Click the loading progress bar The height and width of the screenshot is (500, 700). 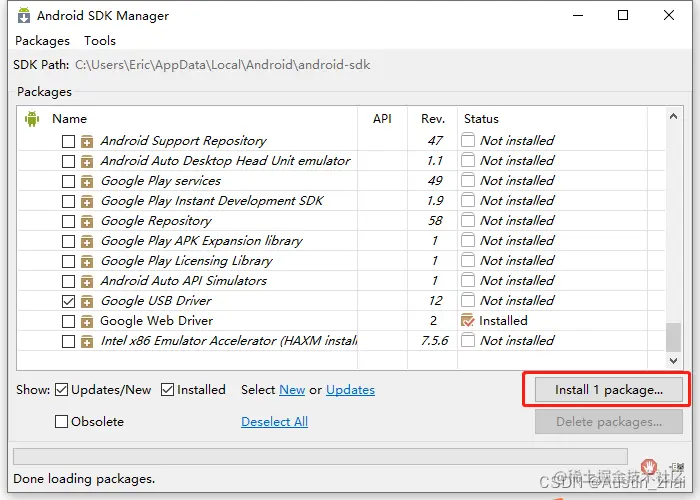point(321,457)
